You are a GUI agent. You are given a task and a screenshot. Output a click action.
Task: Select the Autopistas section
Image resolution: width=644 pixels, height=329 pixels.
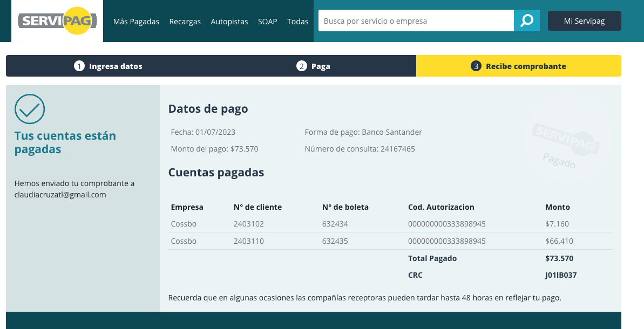pyautogui.click(x=229, y=22)
